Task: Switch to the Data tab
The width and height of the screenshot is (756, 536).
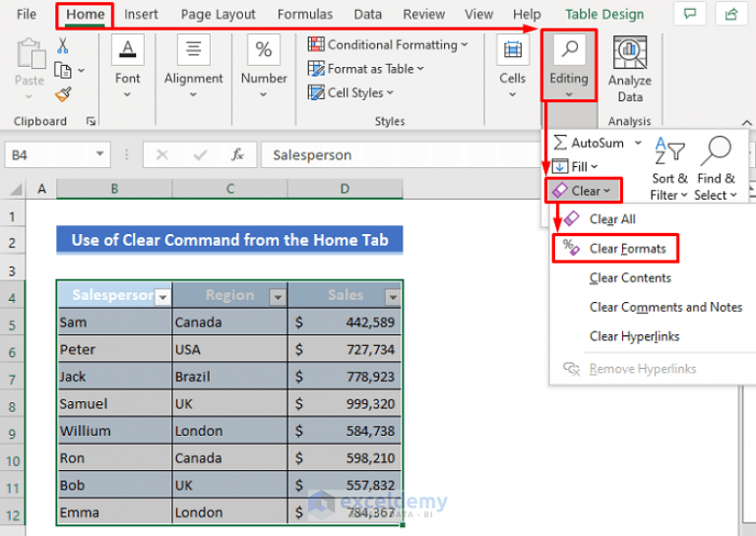Action: click(367, 15)
